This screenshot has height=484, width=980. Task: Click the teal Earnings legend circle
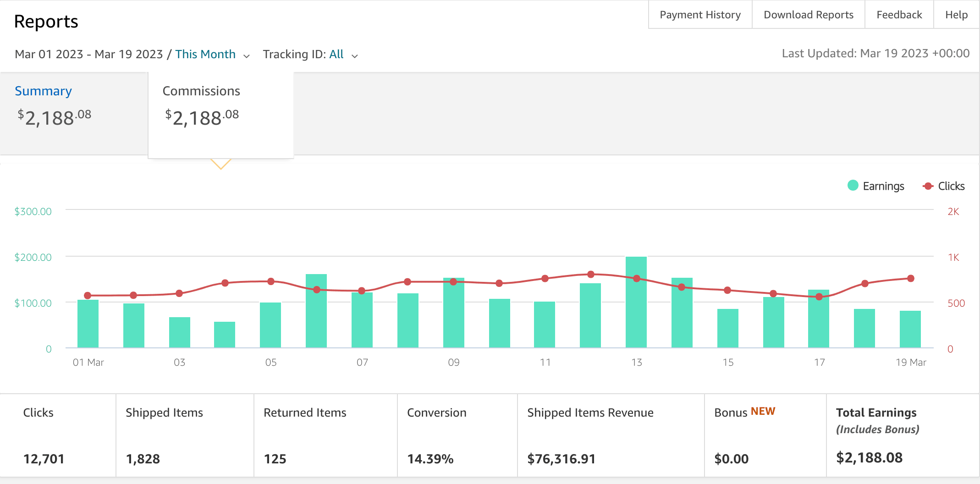point(853,185)
